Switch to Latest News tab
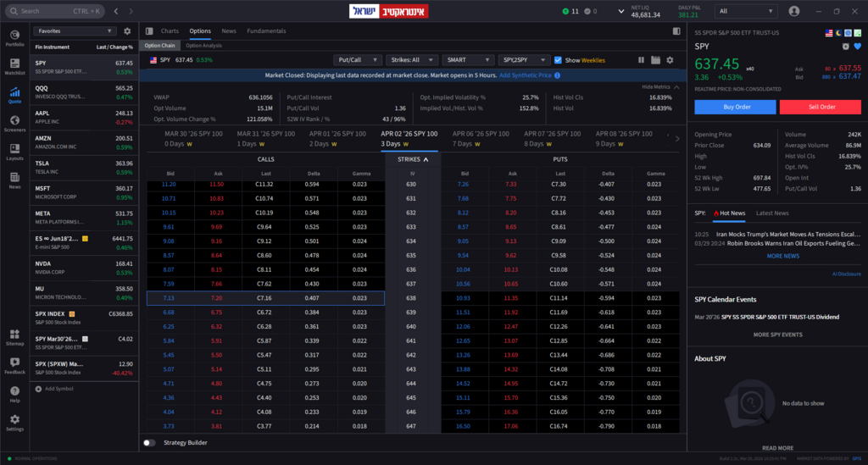868x465 pixels. pyautogui.click(x=772, y=213)
